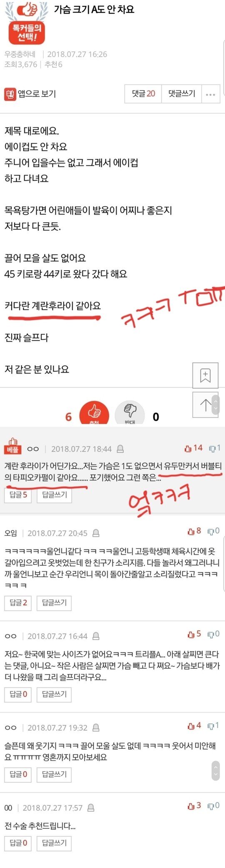Expand 답글 2 replies under 오잉's comment

pos(18,602)
